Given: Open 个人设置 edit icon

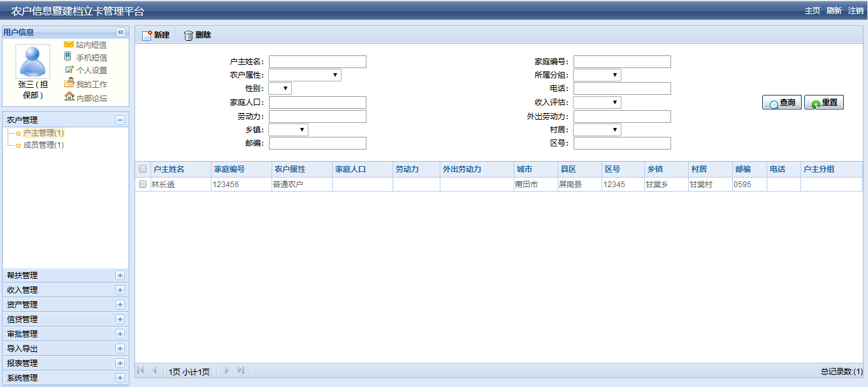Looking at the screenshot, I should (x=69, y=70).
